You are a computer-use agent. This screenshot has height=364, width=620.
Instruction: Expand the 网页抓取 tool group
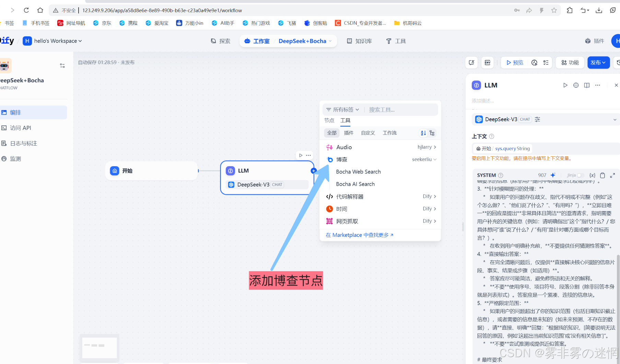[x=380, y=221]
